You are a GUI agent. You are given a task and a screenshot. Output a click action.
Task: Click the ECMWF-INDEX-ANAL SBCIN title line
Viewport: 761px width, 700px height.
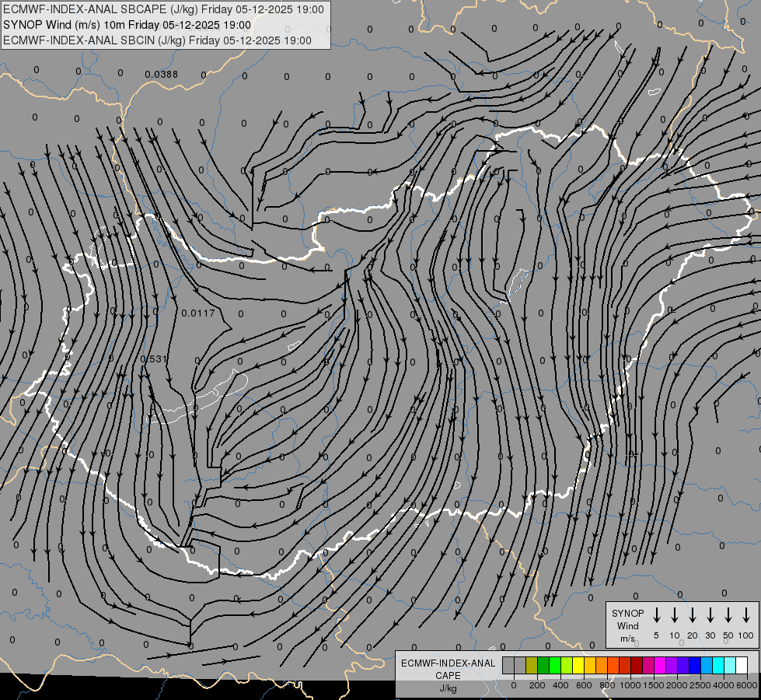(157, 40)
